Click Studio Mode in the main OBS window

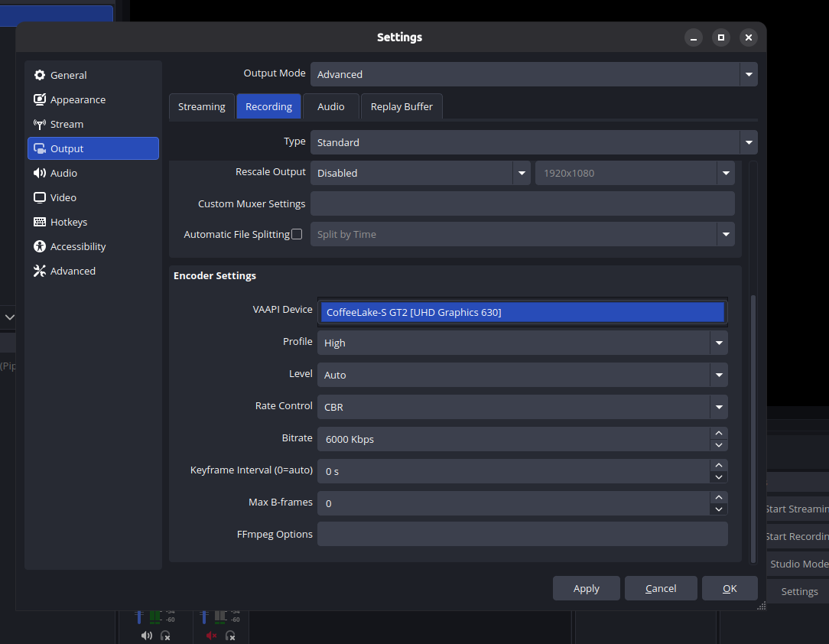[x=798, y=564]
